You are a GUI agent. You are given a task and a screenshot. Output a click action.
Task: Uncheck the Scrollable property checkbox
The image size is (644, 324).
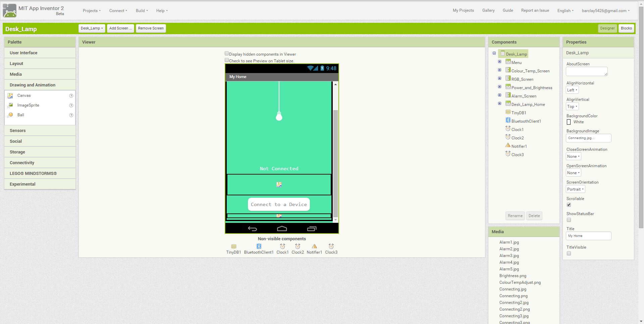click(x=569, y=205)
